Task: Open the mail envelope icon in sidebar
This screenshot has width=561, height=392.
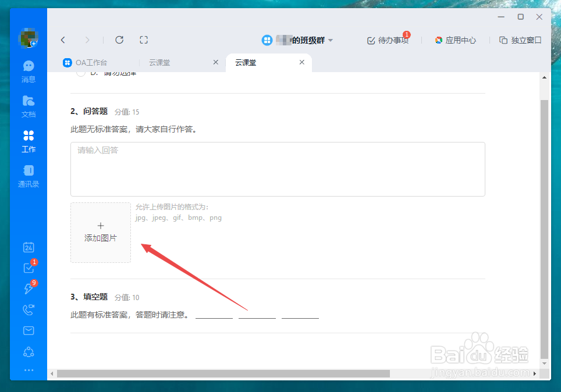Action: pos(28,330)
